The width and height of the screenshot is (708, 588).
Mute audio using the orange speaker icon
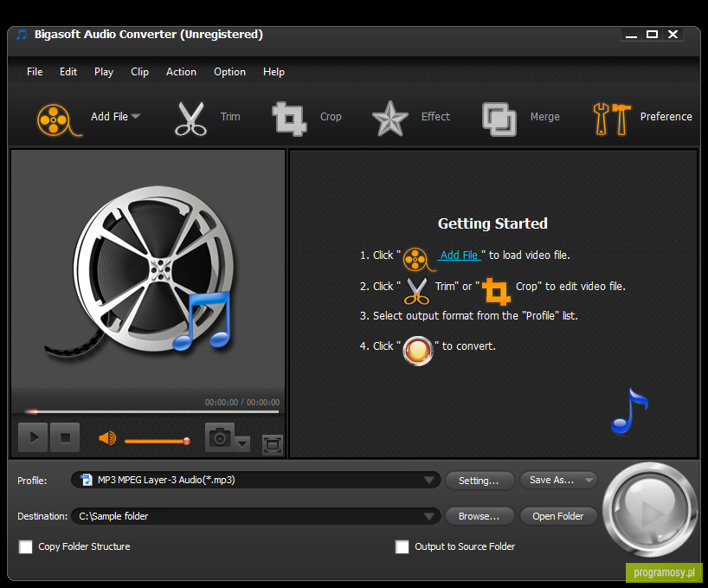107,438
